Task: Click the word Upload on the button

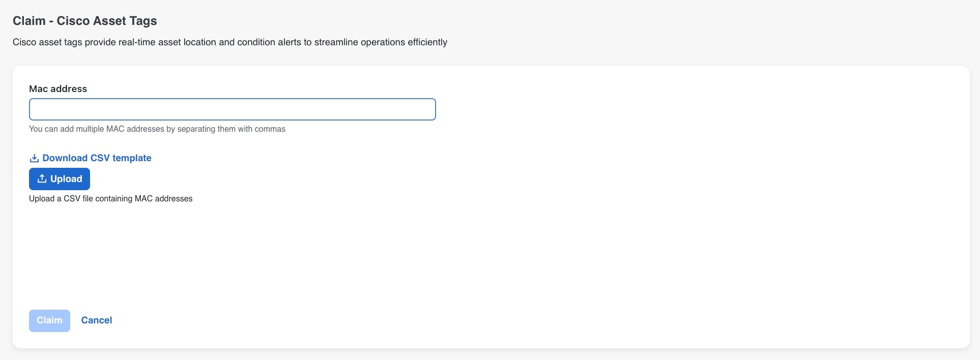Action: [x=66, y=179]
